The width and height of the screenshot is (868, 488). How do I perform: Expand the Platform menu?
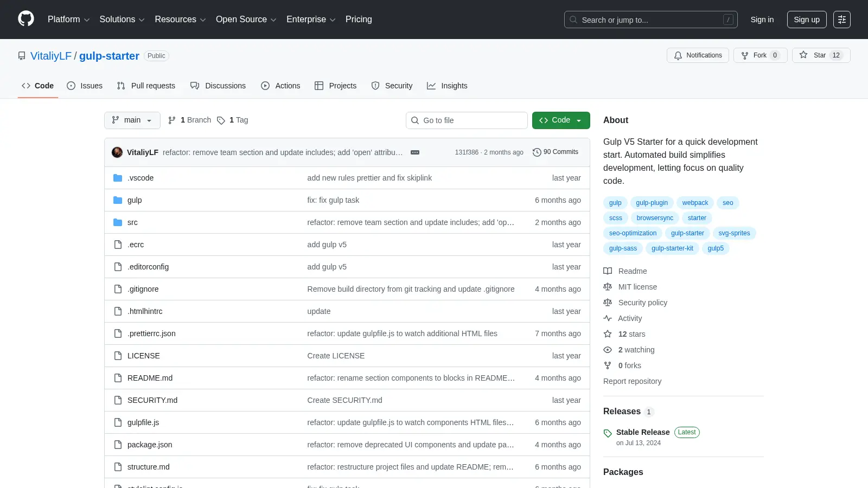pos(68,20)
